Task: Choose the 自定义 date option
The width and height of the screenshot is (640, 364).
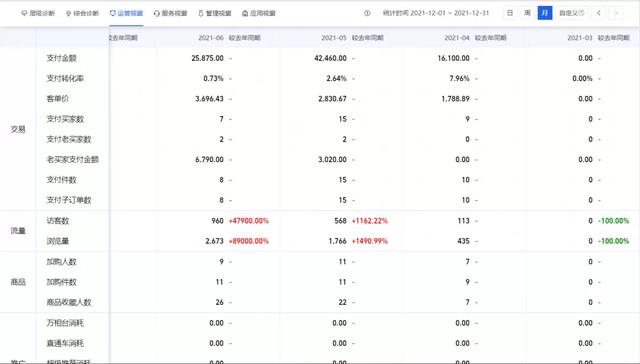Action: (x=571, y=13)
